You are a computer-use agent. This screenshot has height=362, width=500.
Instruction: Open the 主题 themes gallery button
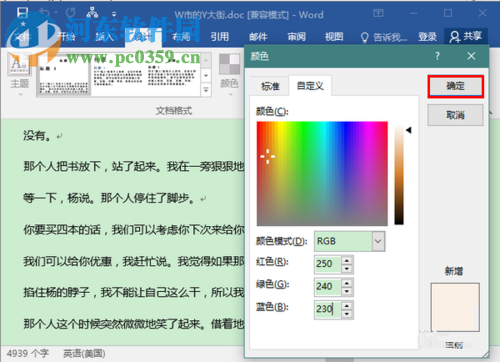[19, 74]
